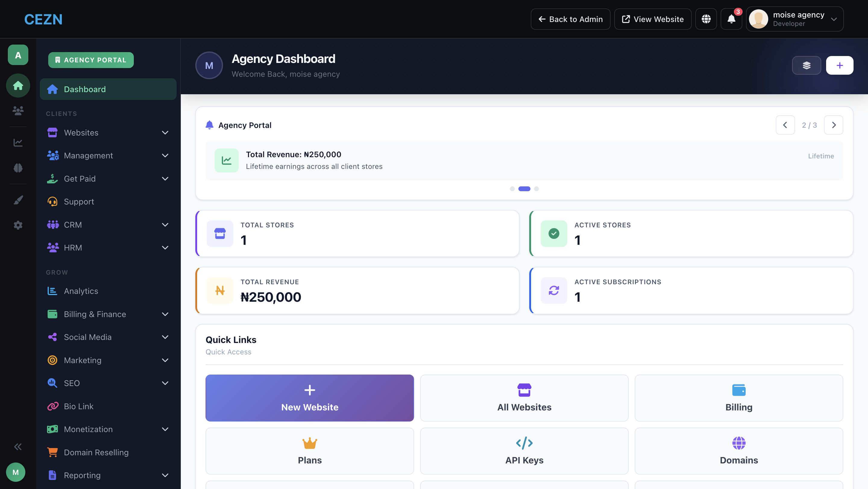This screenshot has height=489, width=868.
Task: Expand the Management menu chevron
Action: point(165,155)
